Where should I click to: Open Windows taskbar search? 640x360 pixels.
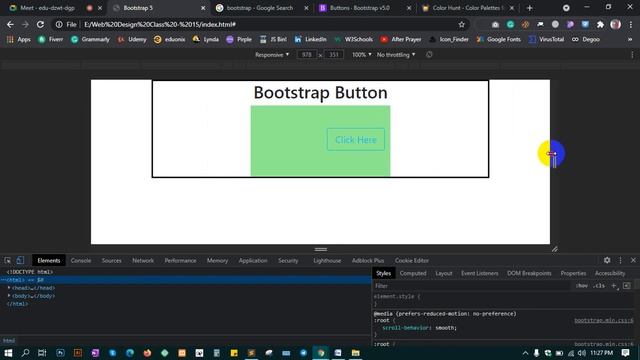coord(25,353)
